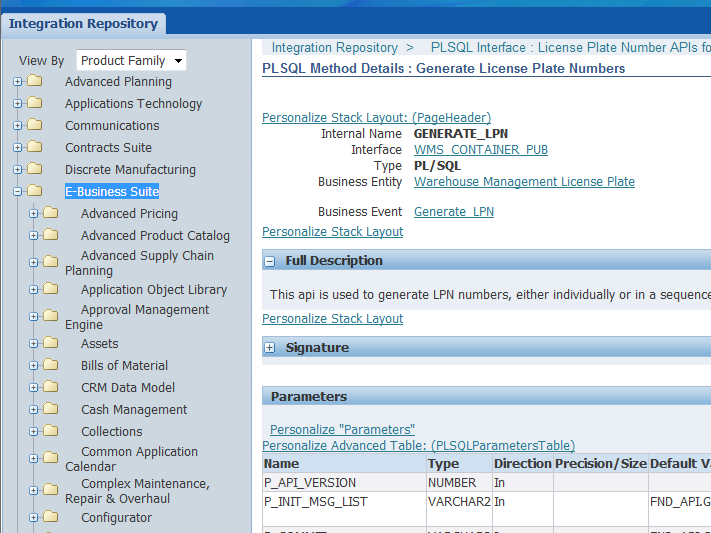The height and width of the screenshot is (533, 711).
Task: Click the Assets folder icon
Action: point(51,342)
